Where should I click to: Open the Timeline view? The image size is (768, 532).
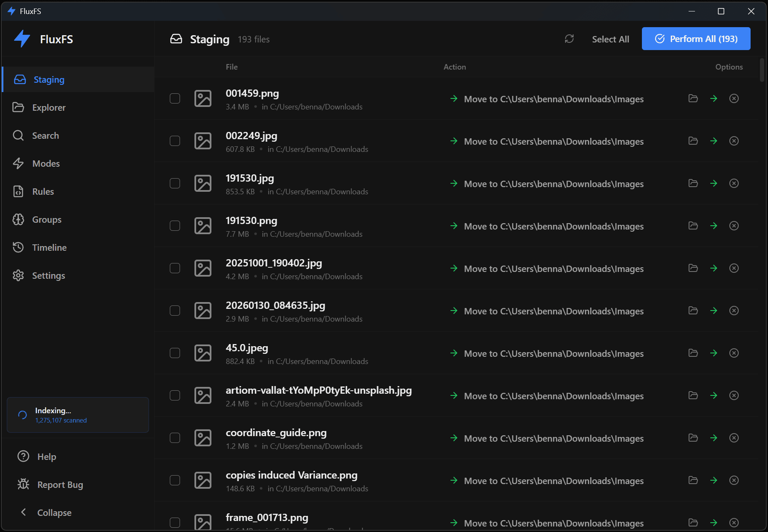click(x=49, y=247)
